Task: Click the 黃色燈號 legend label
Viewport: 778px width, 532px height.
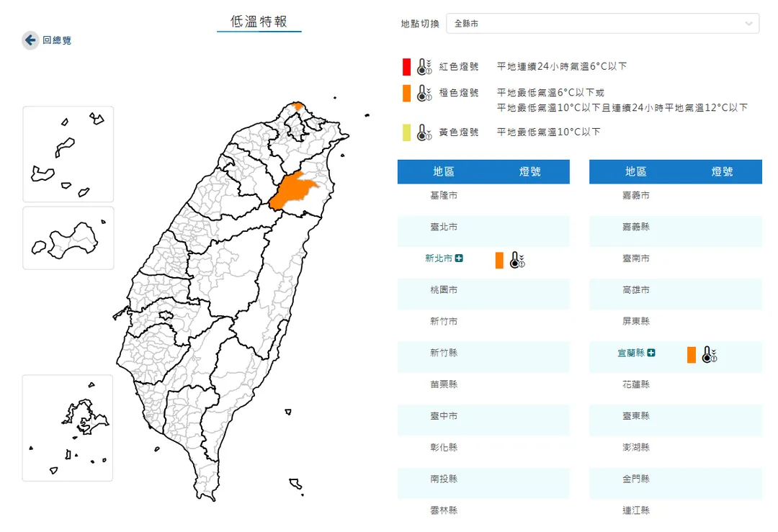Action: [x=458, y=132]
